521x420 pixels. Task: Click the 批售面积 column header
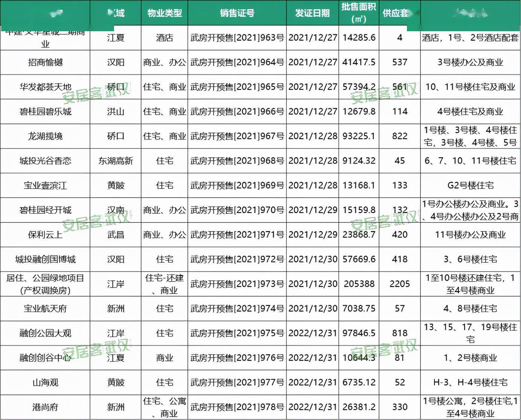tap(359, 13)
